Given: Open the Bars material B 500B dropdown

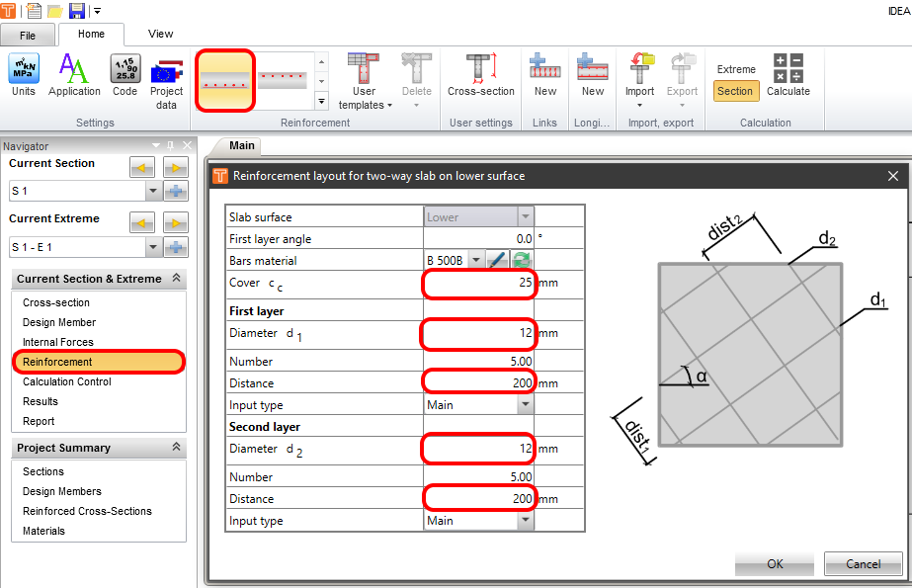Looking at the screenshot, I should coord(475,261).
